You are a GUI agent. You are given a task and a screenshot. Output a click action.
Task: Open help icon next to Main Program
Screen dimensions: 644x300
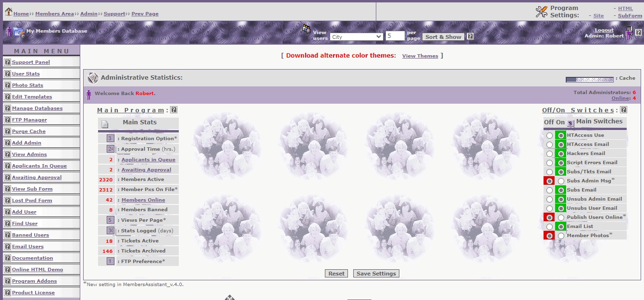tap(174, 110)
